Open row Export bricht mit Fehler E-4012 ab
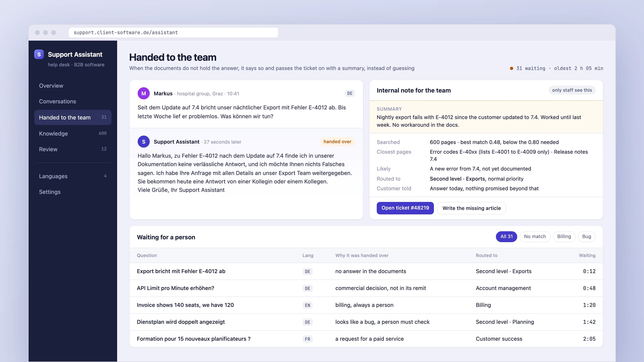Screen dimensions: 644x362 pyautogui.click(x=366, y=271)
